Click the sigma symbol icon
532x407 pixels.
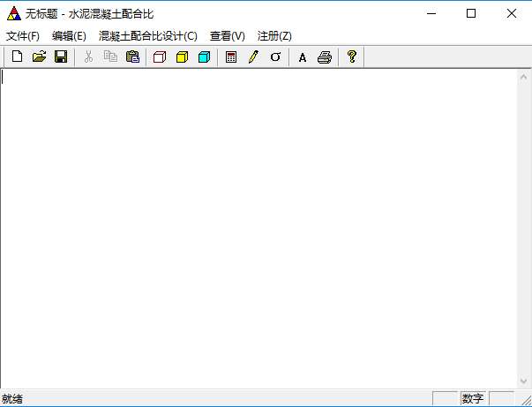pos(275,57)
